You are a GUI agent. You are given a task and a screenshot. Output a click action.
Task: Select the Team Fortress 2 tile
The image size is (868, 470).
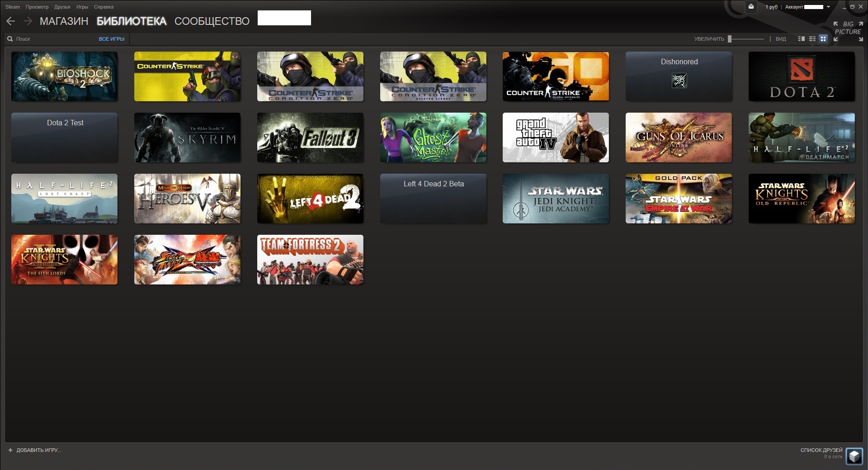[310, 259]
